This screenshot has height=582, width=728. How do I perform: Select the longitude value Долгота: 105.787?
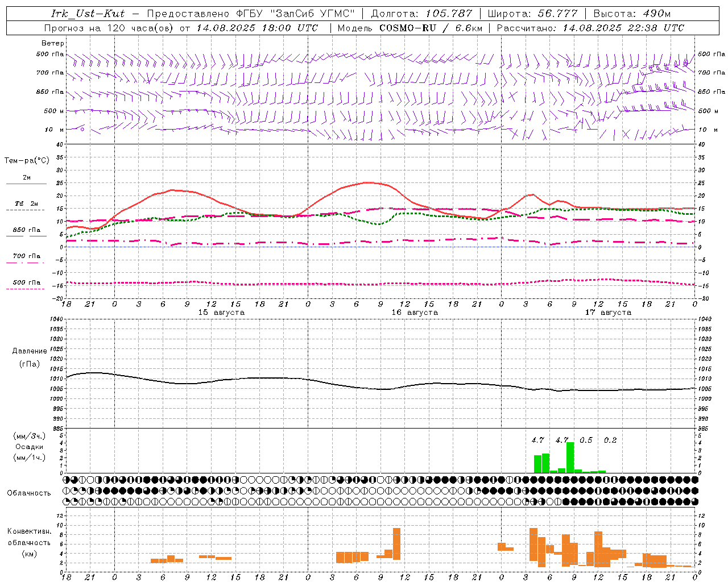coord(421,14)
